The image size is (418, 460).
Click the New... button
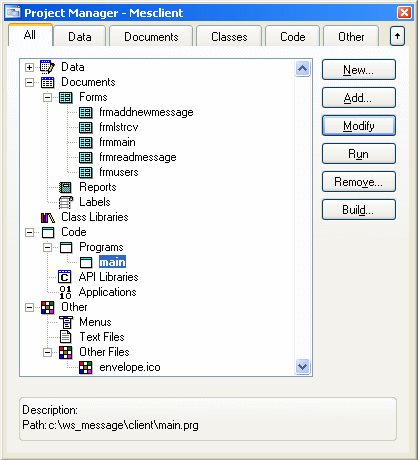coord(359,70)
